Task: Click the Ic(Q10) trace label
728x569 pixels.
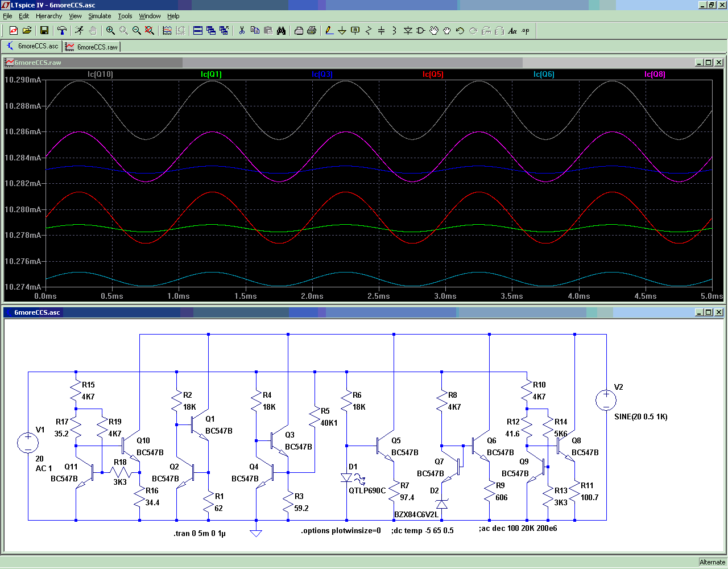Action: [x=100, y=74]
